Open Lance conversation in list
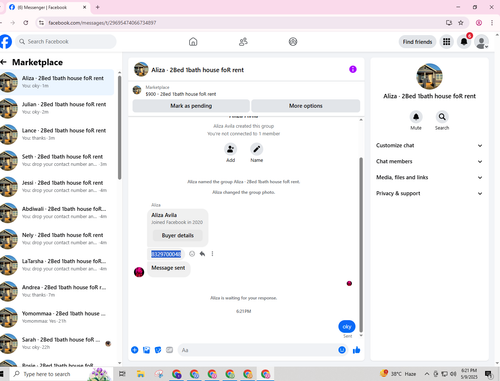Image resolution: width=500 pixels, height=381 pixels. pyautogui.click(x=57, y=134)
